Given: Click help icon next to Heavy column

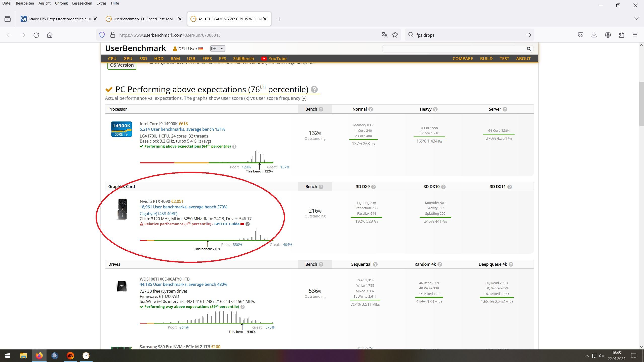Looking at the screenshot, I should 435,109.
